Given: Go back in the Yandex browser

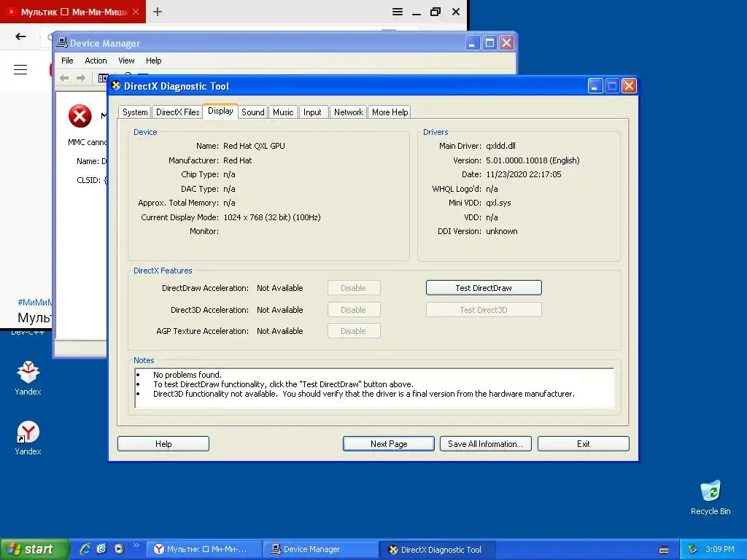Looking at the screenshot, I should (x=20, y=36).
